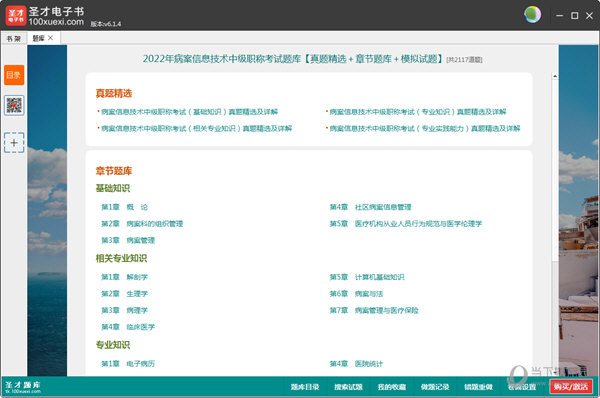Open 专业实践能力 真题精选及详解 link
The height and width of the screenshot is (398, 600).
coord(425,129)
